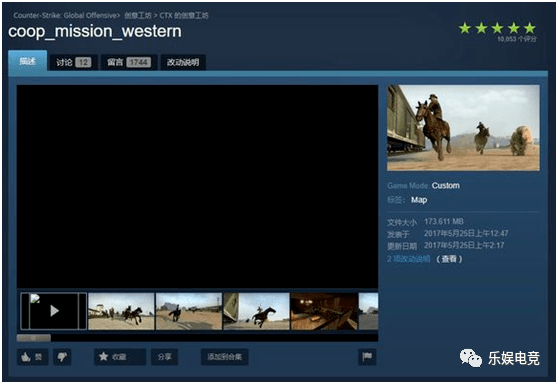Select the dark saloon interior thumbnail

click(x=324, y=311)
